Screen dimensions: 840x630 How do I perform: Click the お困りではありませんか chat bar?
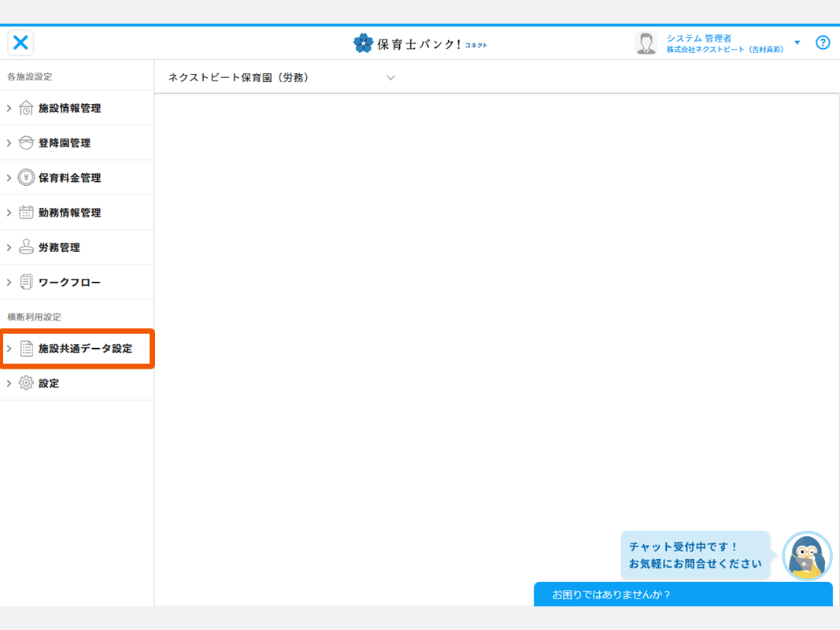coord(682,595)
